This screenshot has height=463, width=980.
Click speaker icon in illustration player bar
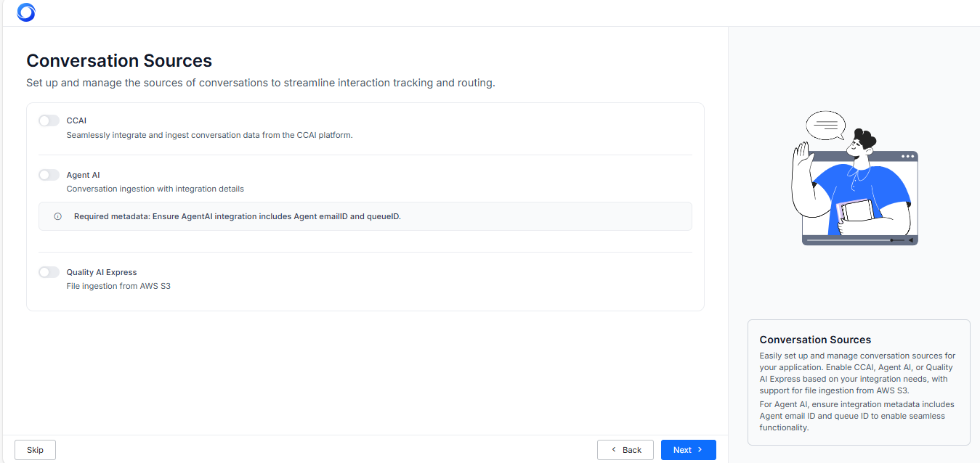910,239
